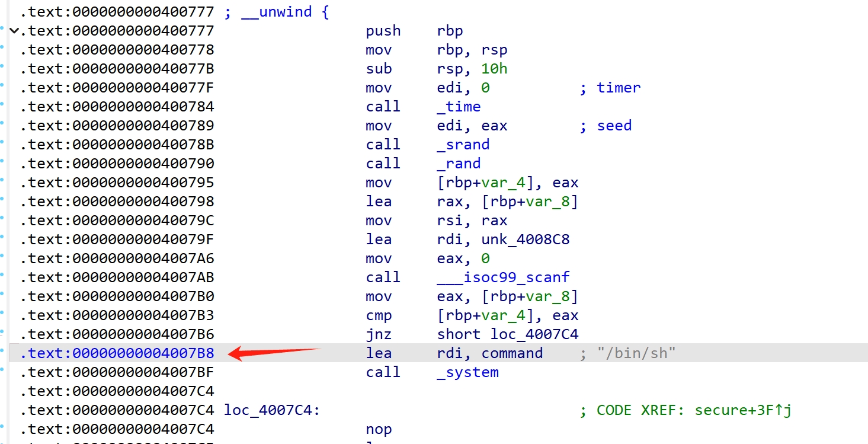Click address .text:00000000004007BF
The width and height of the screenshot is (868, 444).
click(x=117, y=372)
